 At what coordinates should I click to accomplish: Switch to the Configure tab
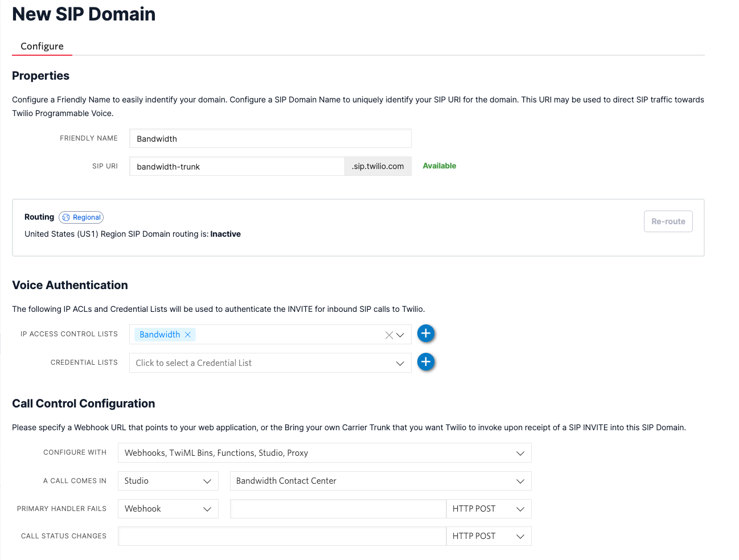coord(42,46)
